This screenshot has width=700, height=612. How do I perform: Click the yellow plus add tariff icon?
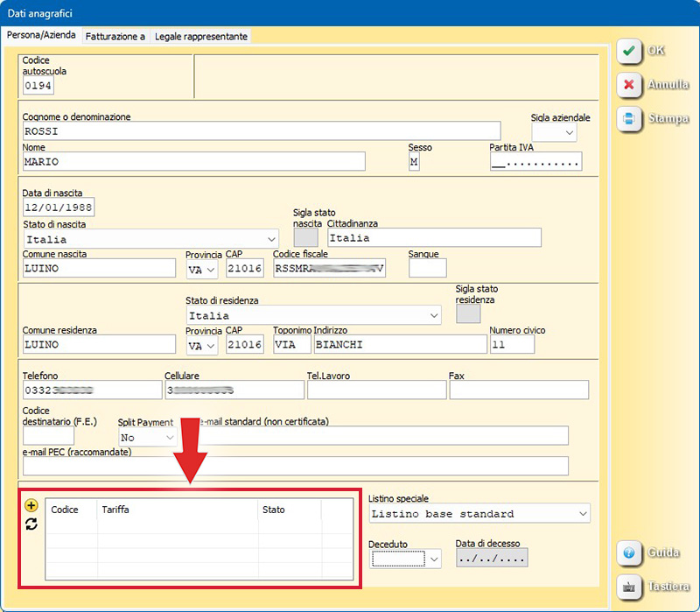pos(31,505)
